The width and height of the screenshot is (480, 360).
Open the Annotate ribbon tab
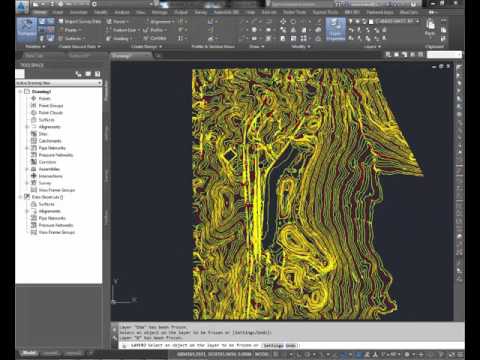point(78,12)
